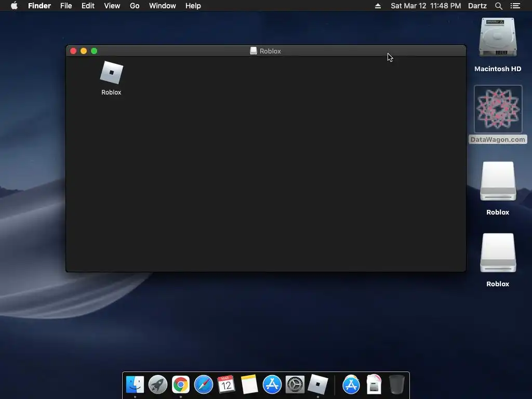Open the View menu

[x=112, y=6]
